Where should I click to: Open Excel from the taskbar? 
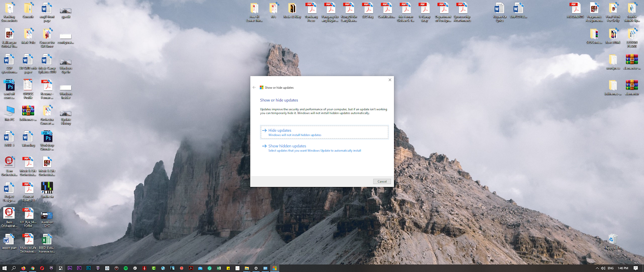point(219,268)
